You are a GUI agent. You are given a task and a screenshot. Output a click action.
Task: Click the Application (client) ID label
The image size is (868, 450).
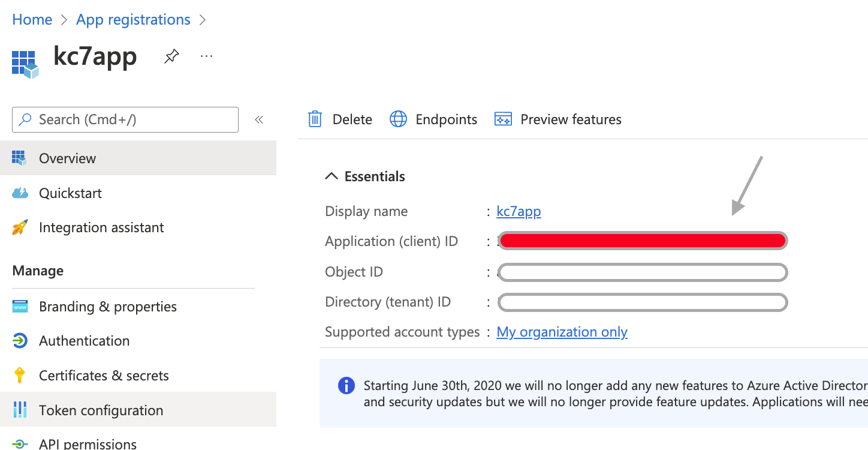(391, 241)
